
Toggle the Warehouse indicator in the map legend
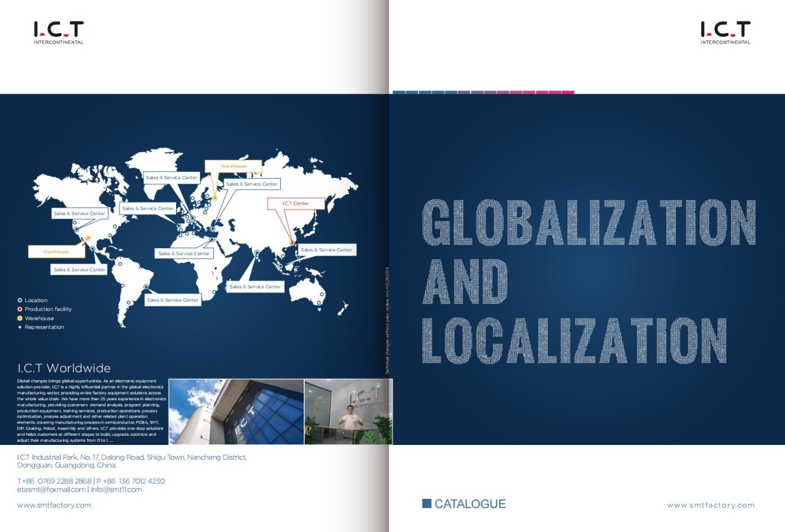click(19, 318)
